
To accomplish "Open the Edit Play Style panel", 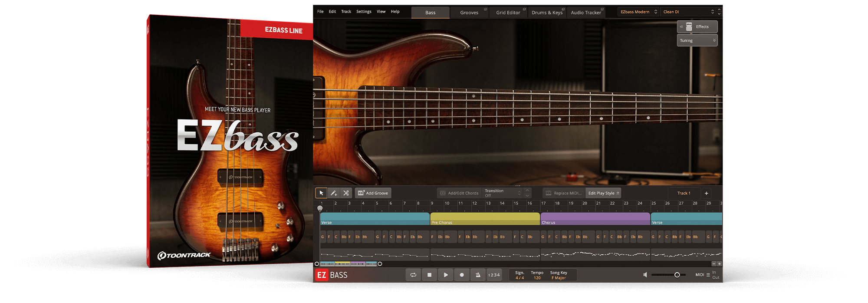I will coord(603,193).
